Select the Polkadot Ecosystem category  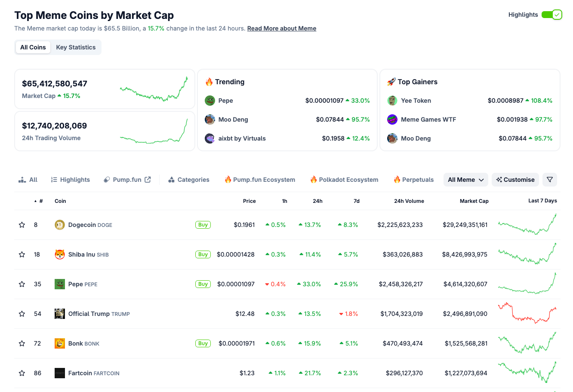coord(344,180)
